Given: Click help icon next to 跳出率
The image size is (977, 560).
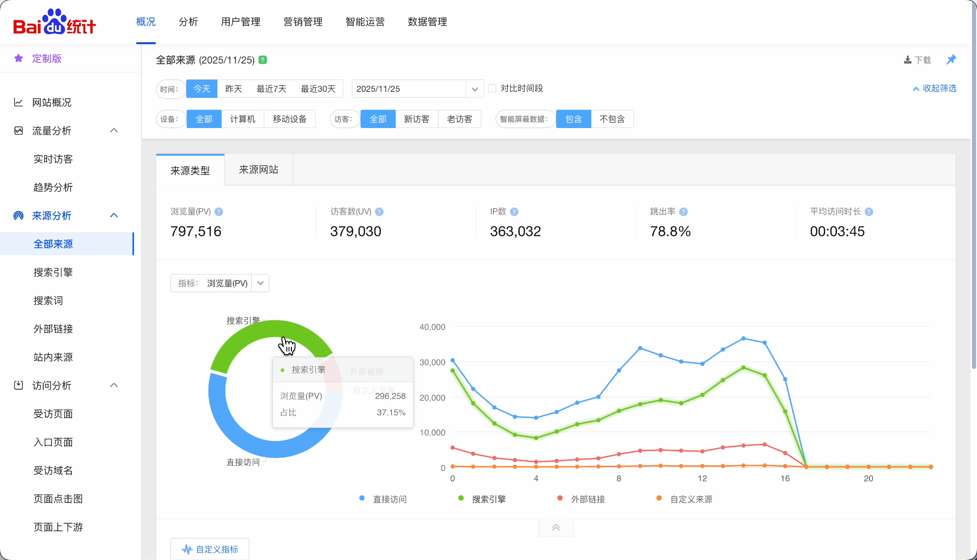Looking at the screenshot, I should (x=684, y=211).
